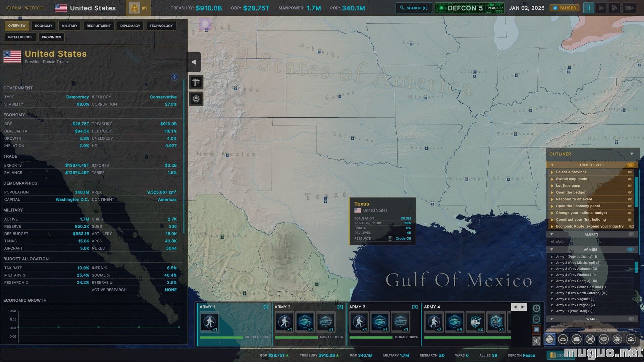Click the zoom in plus icon
Screen dimensions: 644x362
(536, 308)
